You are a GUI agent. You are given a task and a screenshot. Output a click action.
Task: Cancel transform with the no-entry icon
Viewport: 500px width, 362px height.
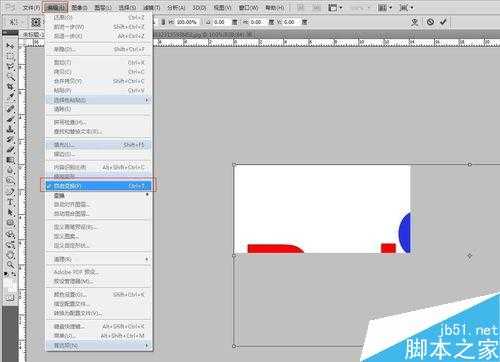point(430,22)
